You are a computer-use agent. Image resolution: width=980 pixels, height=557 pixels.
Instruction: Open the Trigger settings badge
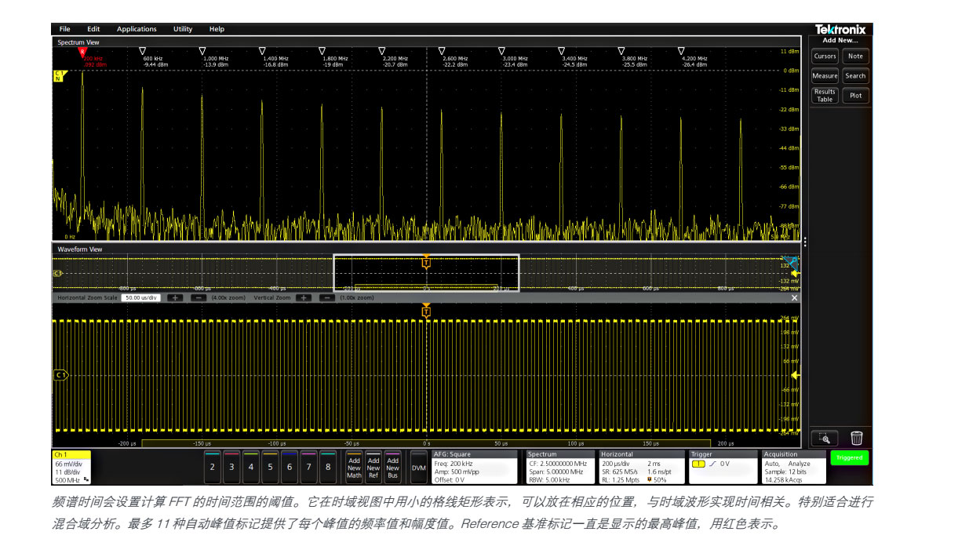point(721,467)
